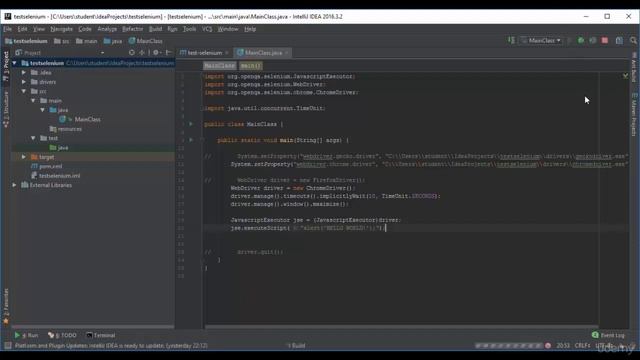Collapse the src folder
640x360 pixels.
[24, 91]
